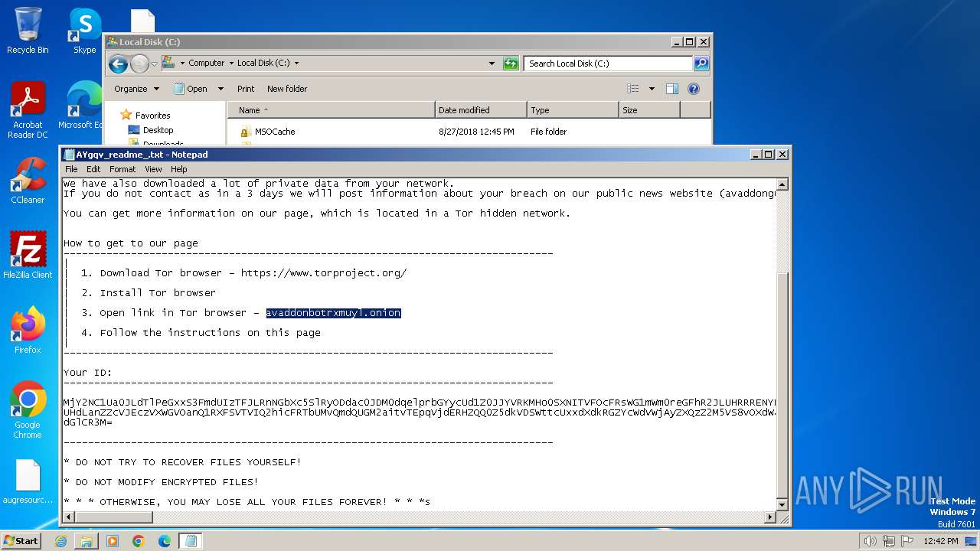
Task: Open Notepad File menu
Action: point(71,169)
